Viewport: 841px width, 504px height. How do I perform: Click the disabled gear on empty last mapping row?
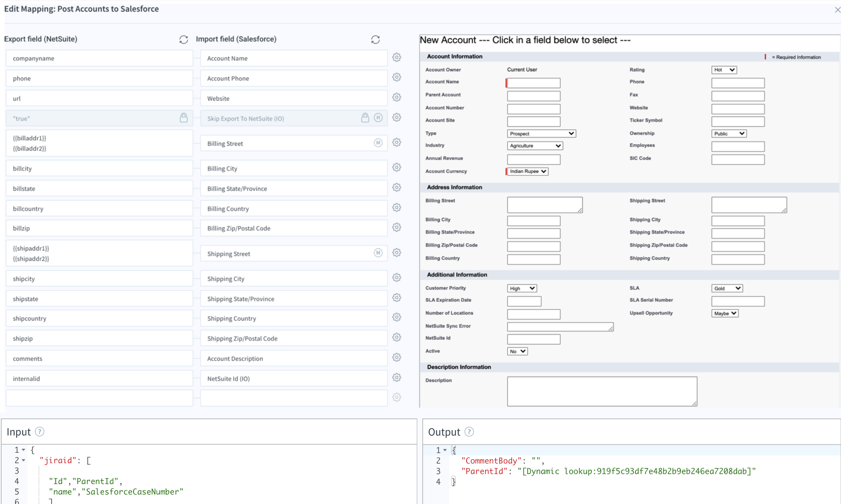click(396, 397)
